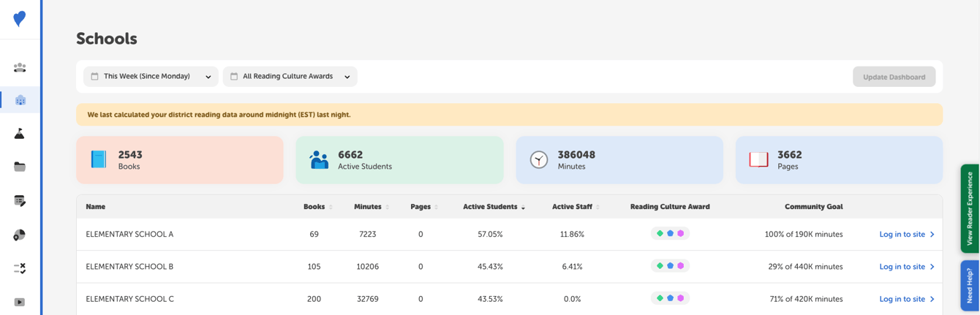The image size is (980, 315).
Task: Click the ELEMENTARY SCHOOL C name
Action: pos(129,299)
